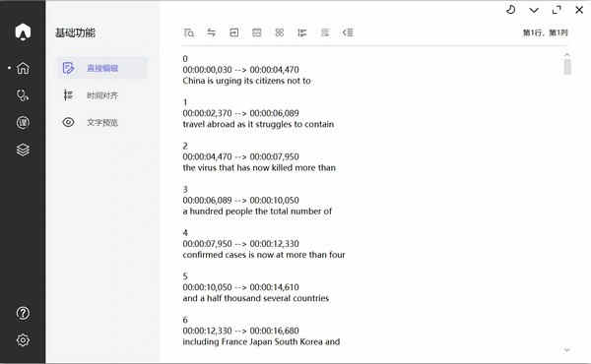This screenshot has height=364, width=591.
Task: Click line 'confirmed cases is now at more than four'
Action: [x=264, y=255]
